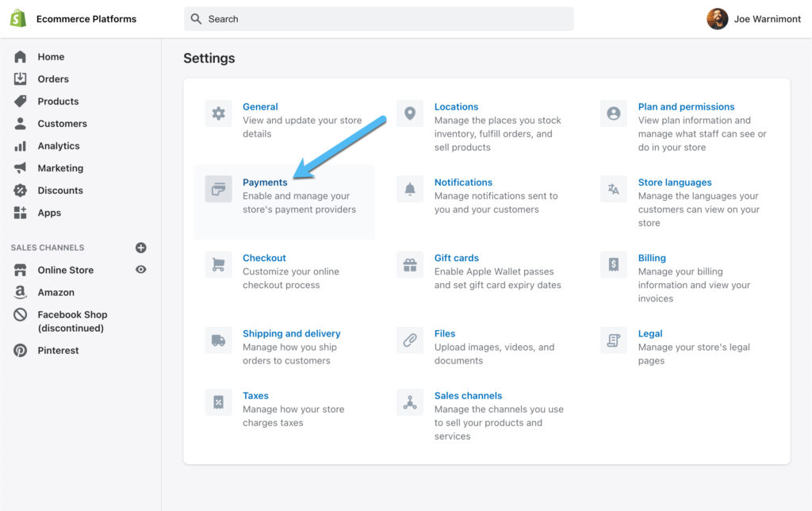Open Joe Warnimont account menu

click(x=752, y=19)
